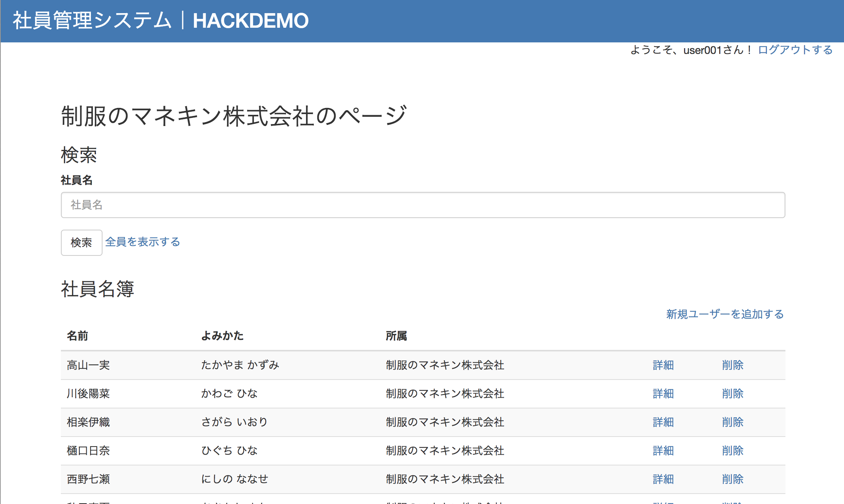The width and height of the screenshot is (844, 504).
Task: Click the 社員管理システム | HACKDEMO header title
Action: (x=161, y=20)
